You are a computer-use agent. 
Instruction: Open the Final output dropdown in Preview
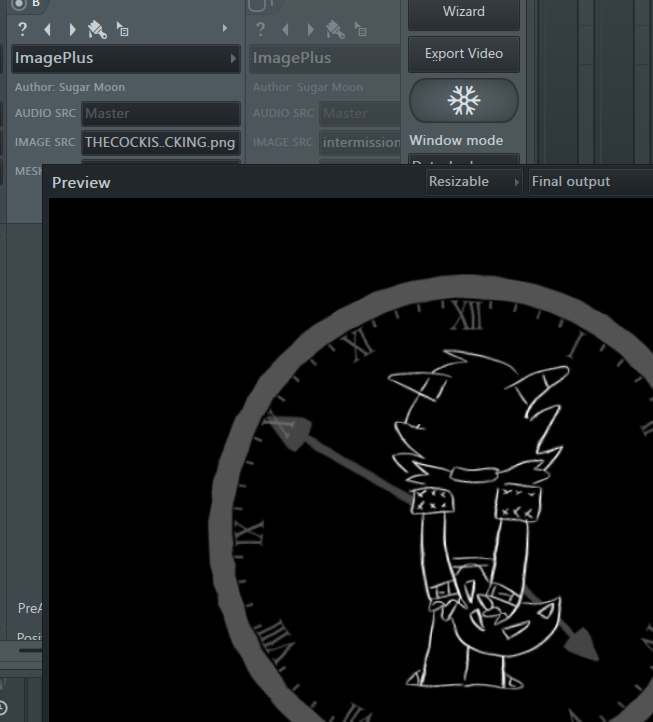591,182
